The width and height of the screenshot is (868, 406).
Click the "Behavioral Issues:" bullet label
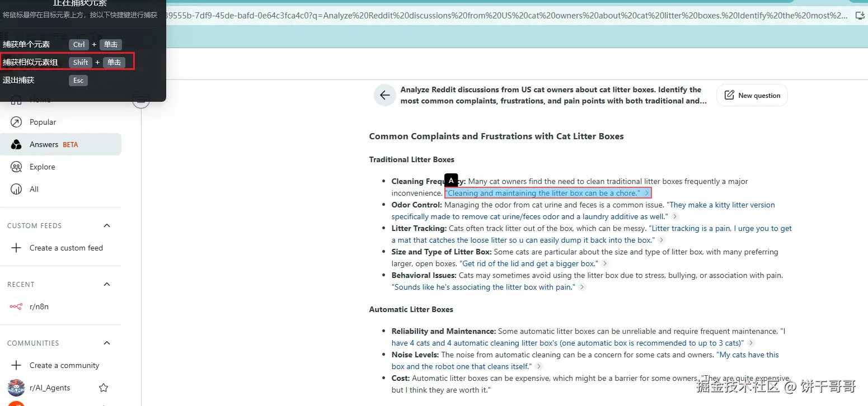(424, 275)
